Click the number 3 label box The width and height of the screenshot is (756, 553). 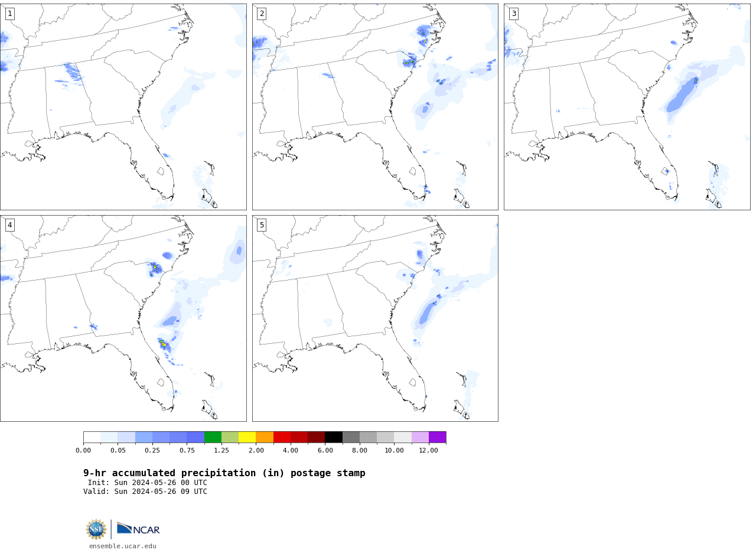[x=514, y=14]
